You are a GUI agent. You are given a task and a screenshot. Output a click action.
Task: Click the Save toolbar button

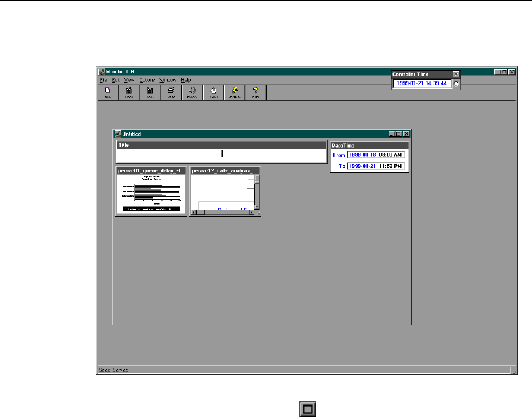coord(150,92)
